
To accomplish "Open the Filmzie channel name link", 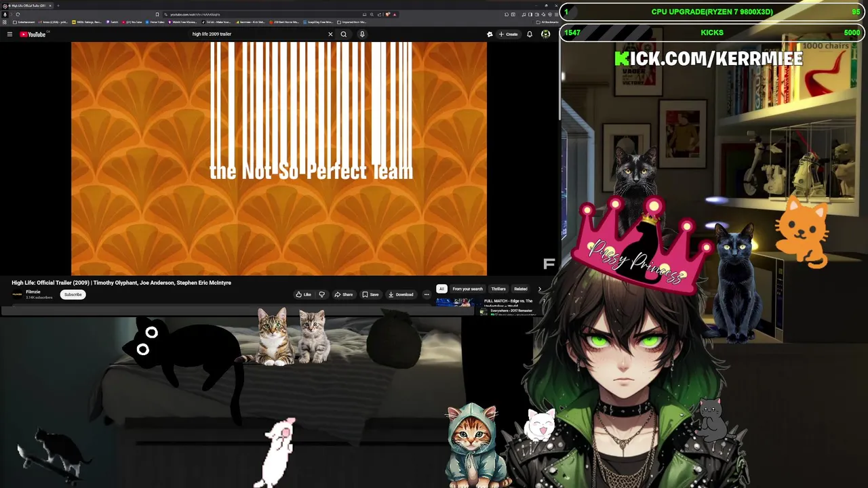I will 33,291.
